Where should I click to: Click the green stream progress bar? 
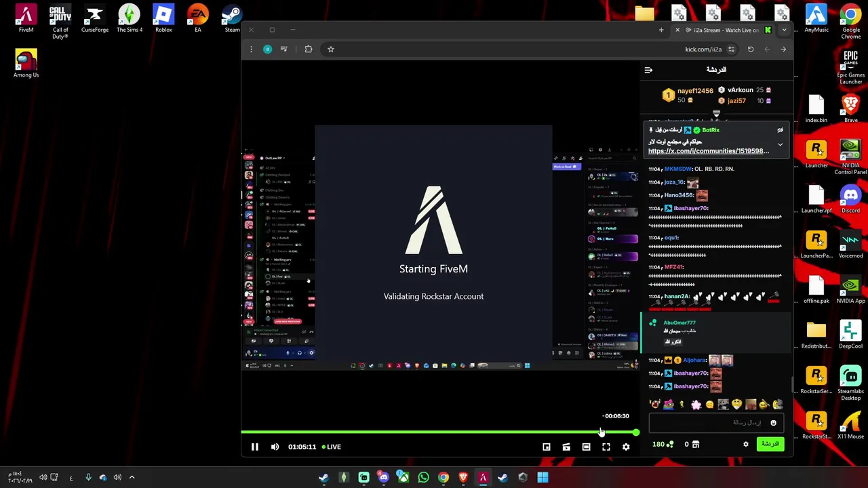[x=438, y=432]
